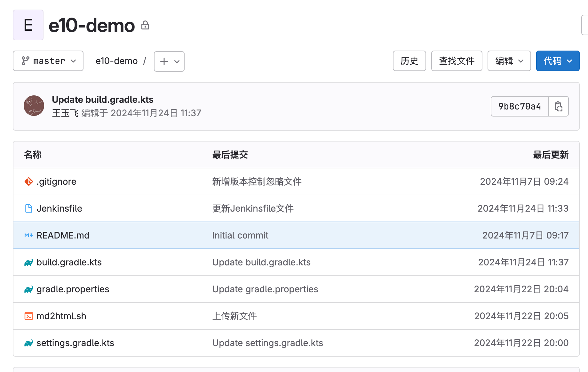
Task: Open the 更新Jenkinsfile文件 commit message link
Action: coord(253,208)
